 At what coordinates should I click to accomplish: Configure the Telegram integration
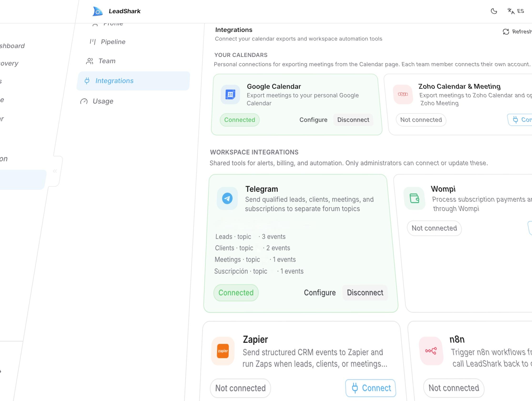click(320, 293)
